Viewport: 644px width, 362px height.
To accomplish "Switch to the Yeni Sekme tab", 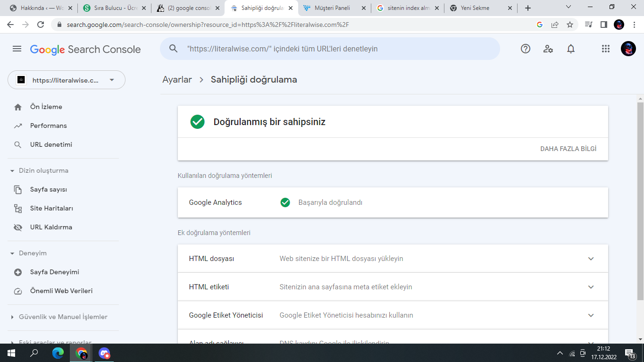I will [x=481, y=8].
